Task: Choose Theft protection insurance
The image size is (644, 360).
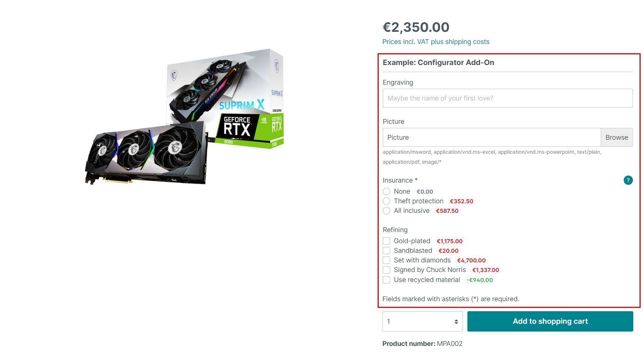Action: tap(386, 201)
